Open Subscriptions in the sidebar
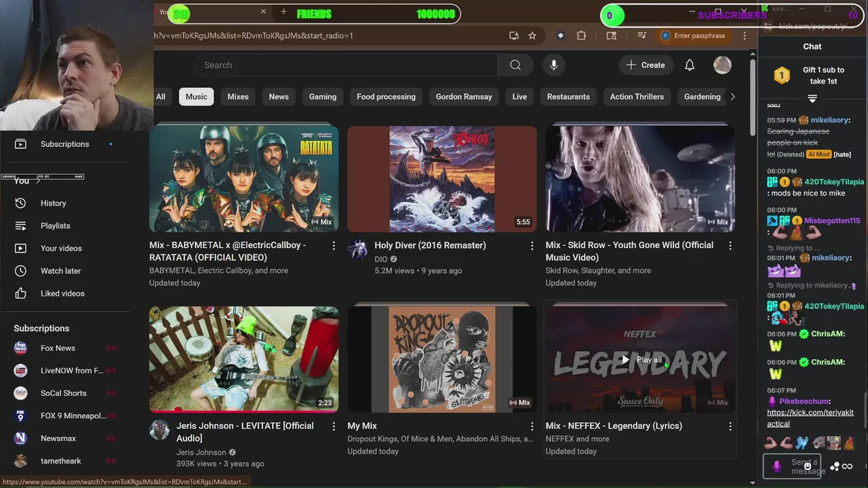The height and width of the screenshot is (488, 868). [64, 144]
